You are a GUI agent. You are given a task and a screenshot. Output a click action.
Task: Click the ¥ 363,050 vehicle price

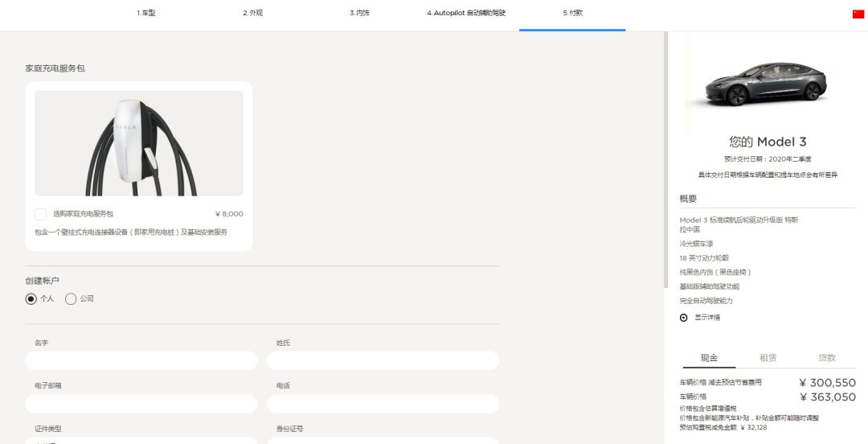(828, 397)
